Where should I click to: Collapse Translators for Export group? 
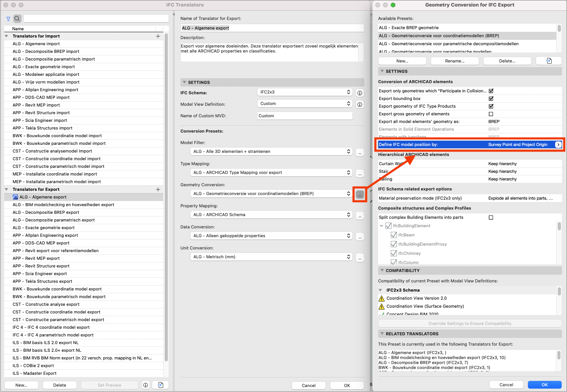pyautogui.click(x=7, y=189)
